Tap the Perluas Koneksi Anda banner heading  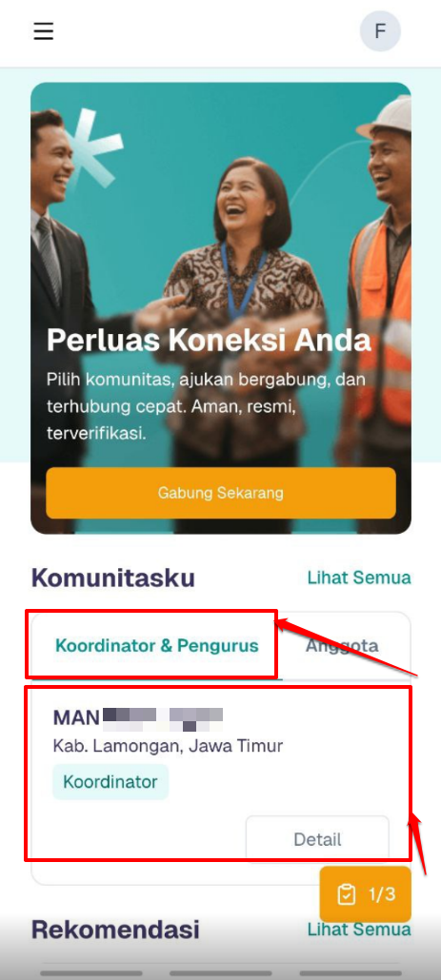(209, 342)
